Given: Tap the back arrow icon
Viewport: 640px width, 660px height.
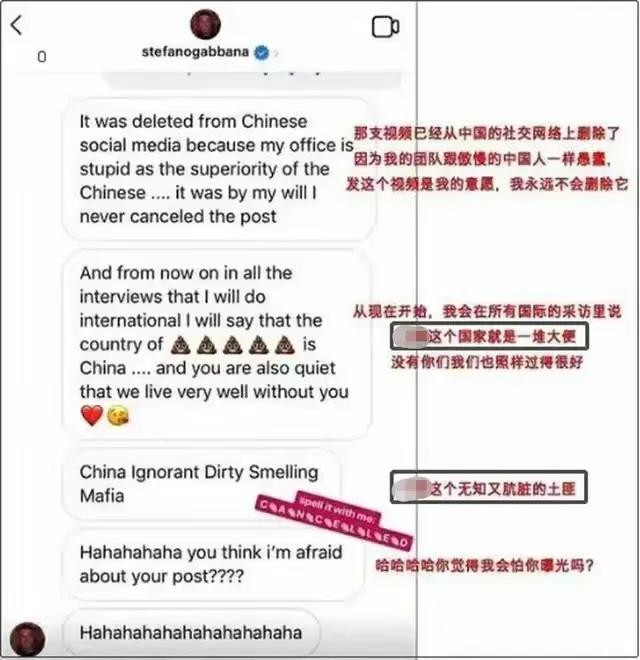Looking at the screenshot, I should click(16, 25).
